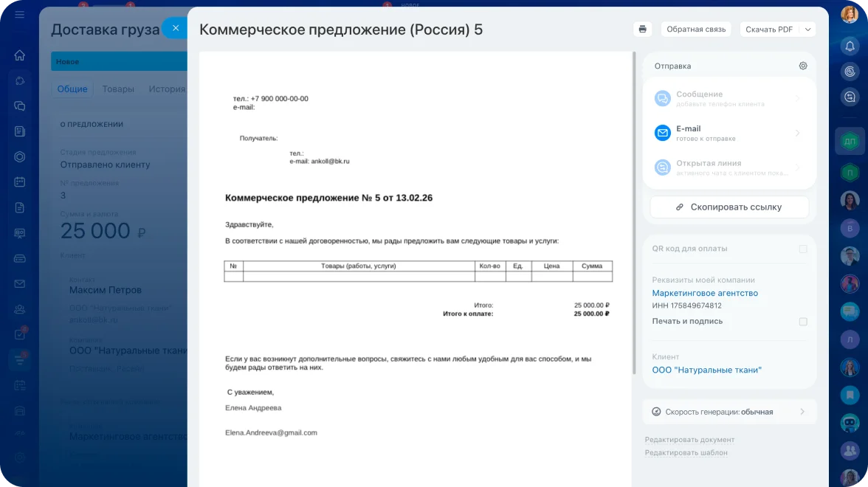Click the CRM hexagon icon in the left sidebar

point(19,156)
